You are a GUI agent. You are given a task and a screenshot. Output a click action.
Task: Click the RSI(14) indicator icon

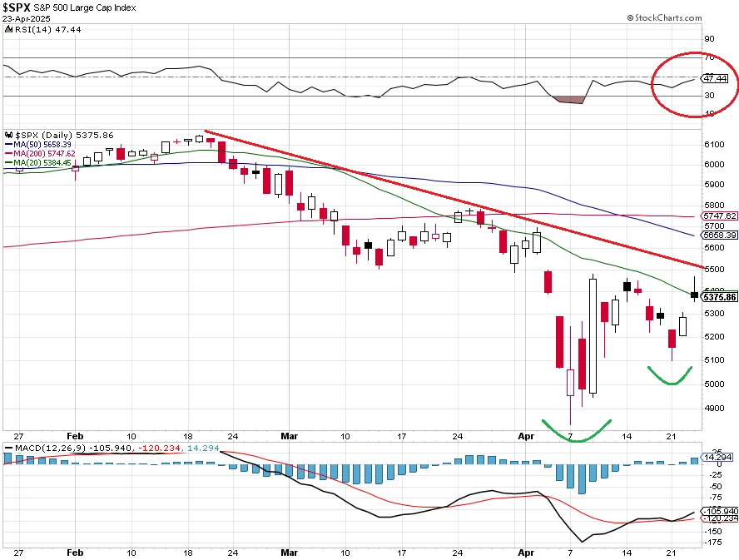pos(8,29)
